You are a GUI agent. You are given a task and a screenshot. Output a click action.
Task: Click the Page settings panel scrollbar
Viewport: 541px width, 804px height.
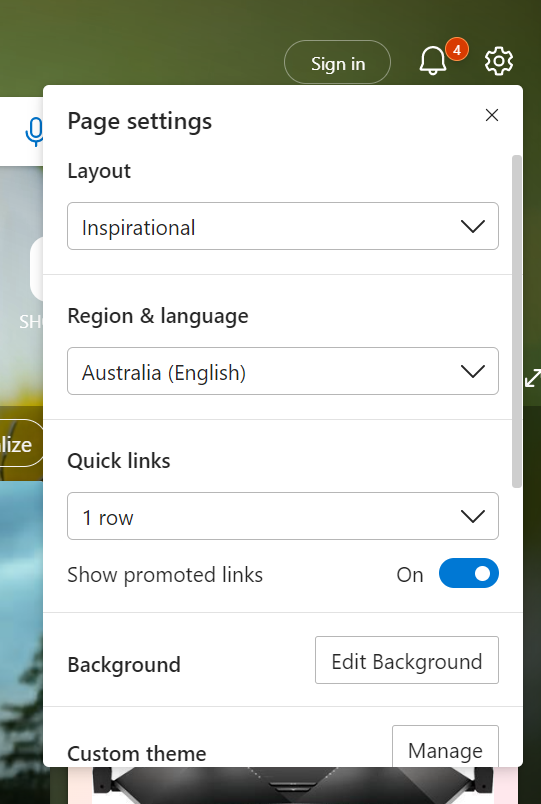click(516, 321)
